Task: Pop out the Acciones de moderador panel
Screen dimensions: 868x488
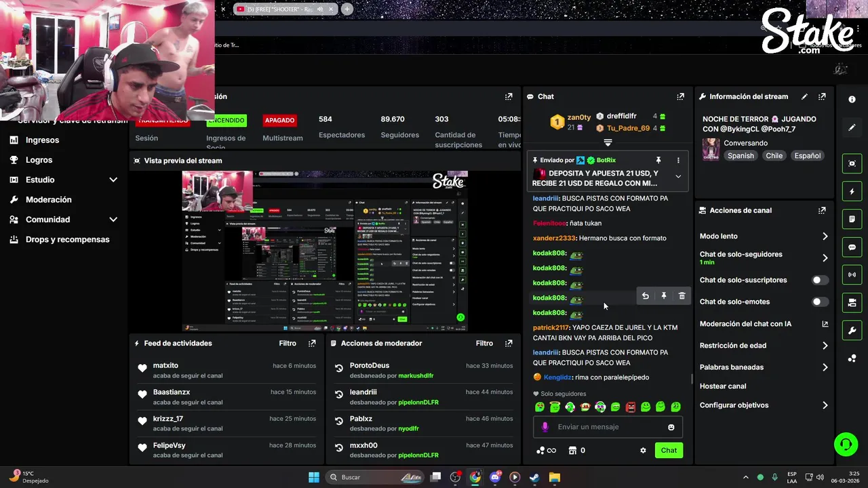Action: tap(509, 344)
